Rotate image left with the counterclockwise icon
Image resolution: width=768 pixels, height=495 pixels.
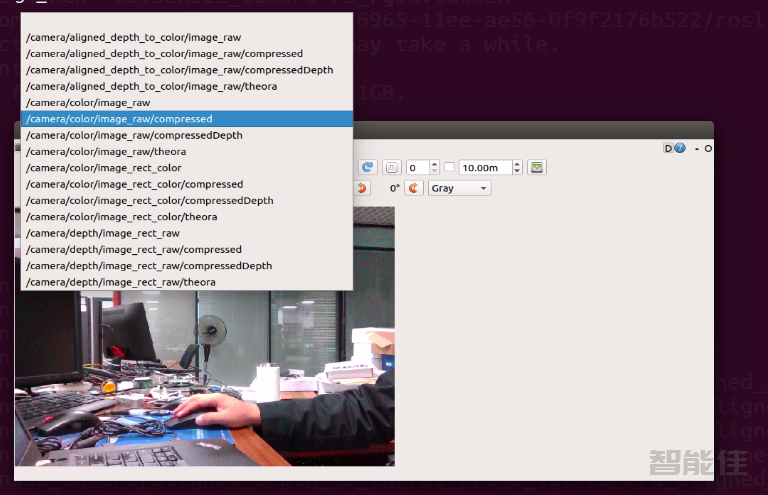362,188
